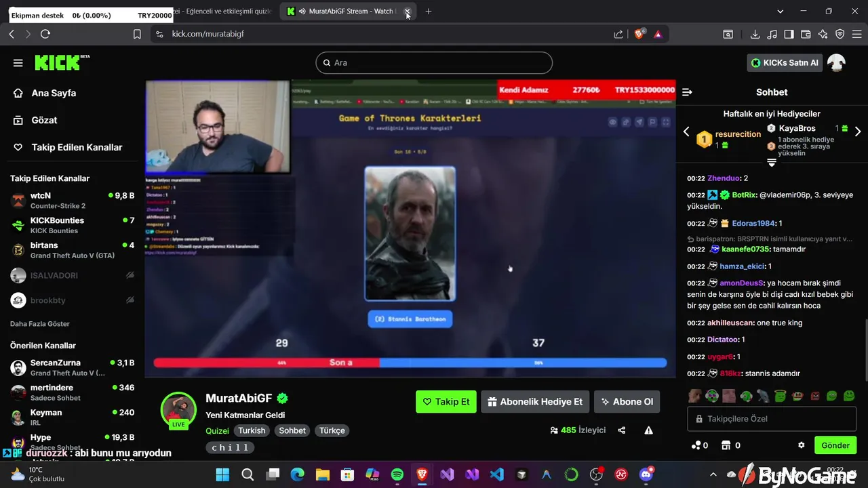This screenshot has width=868, height=488.
Task: Open the Brave Wallet icon
Action: point(806,34)
